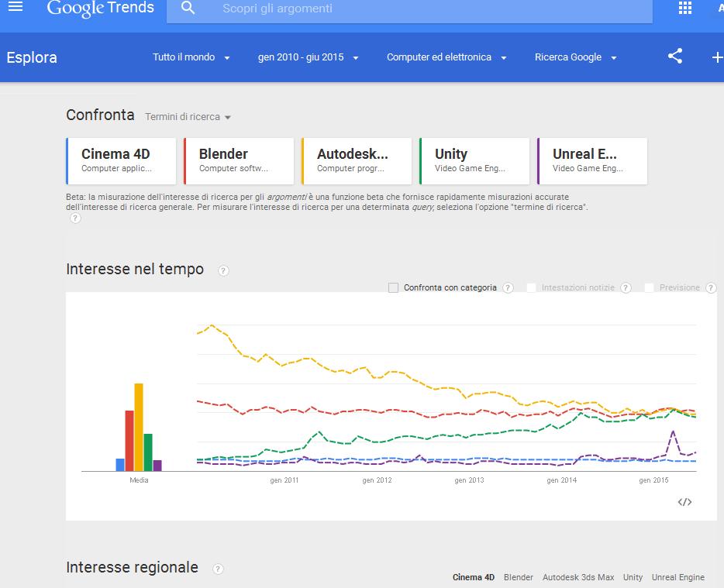Click the plus add icon
This screenshot has width=724, height=588.
pyautogui.click(x=716, y=57)
